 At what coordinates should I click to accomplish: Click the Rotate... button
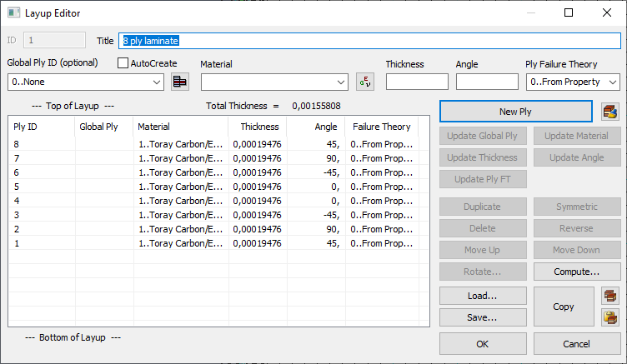[483, 272]
